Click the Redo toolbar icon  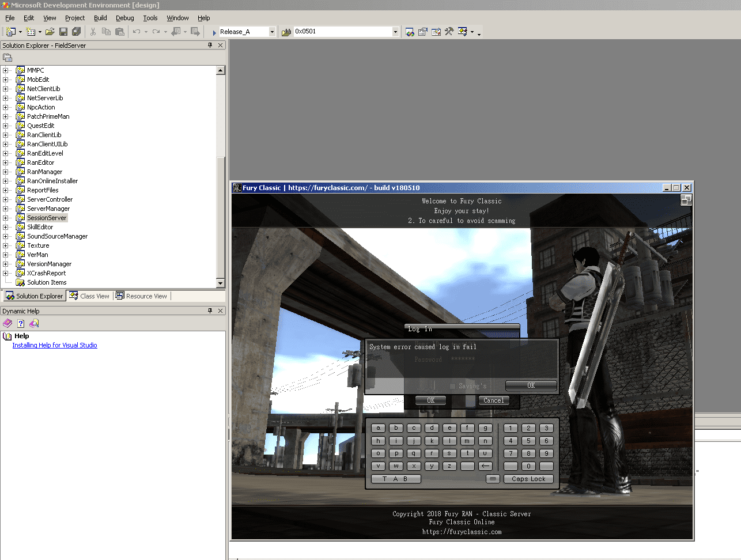[156, 32]
